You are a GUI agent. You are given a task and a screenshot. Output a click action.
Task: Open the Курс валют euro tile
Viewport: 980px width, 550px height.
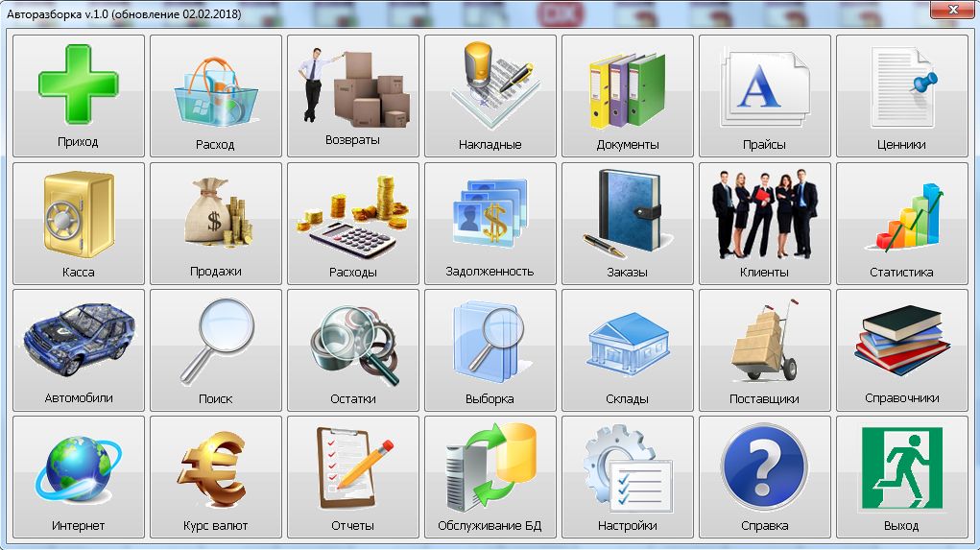click(x=216, y=477)
